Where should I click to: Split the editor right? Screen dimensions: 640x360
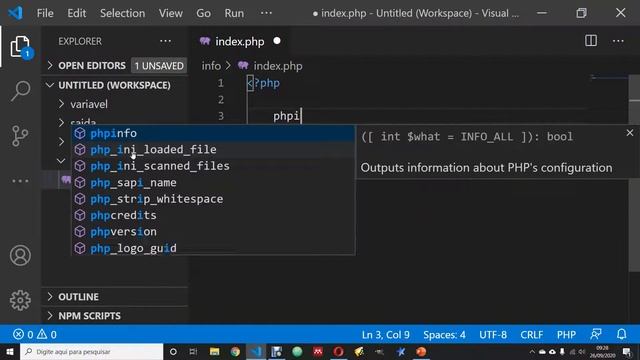pyautogui.click(x=591, y=41)
